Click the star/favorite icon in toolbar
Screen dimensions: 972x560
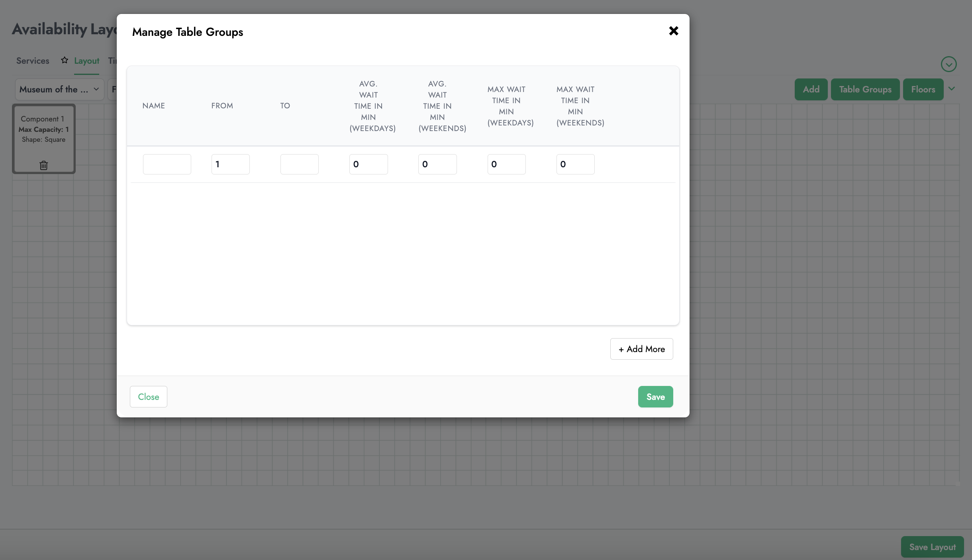(64, 61)
